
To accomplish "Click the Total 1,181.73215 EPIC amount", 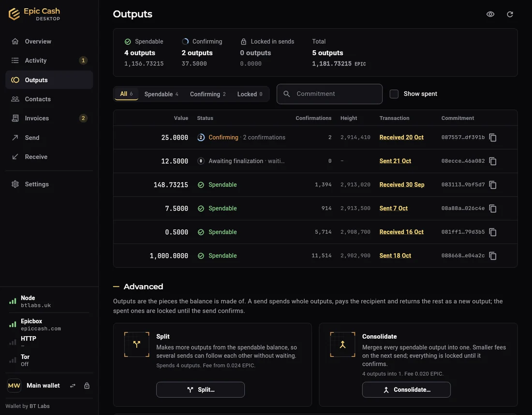I will [339, 63].
